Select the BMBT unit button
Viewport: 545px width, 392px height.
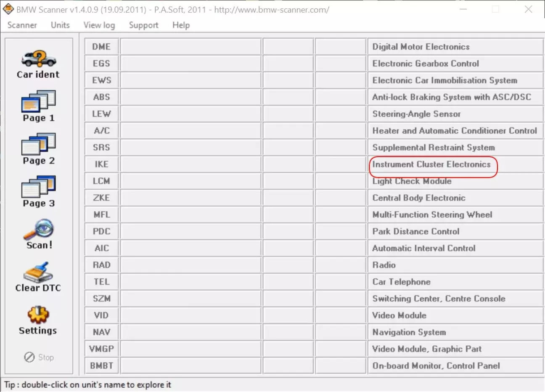point(101,366)
